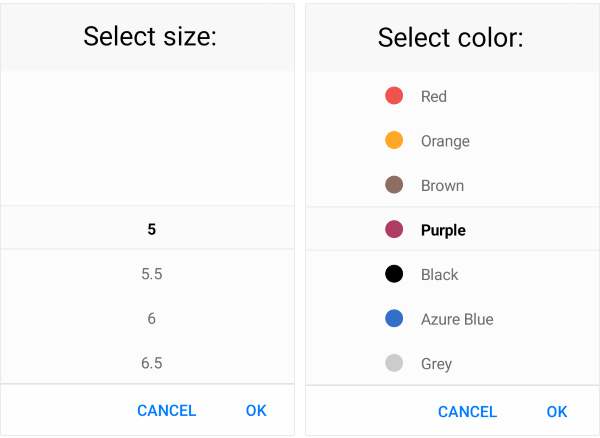Select the highlighted size 5 row
The image size is (600, 438).
[152, 229]
